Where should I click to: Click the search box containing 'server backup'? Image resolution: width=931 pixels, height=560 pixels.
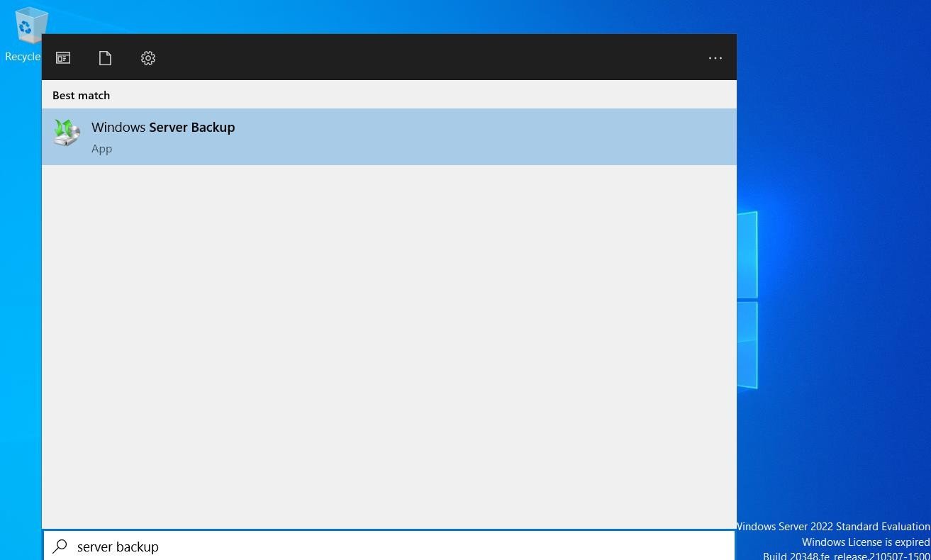[x=389, y=546]
